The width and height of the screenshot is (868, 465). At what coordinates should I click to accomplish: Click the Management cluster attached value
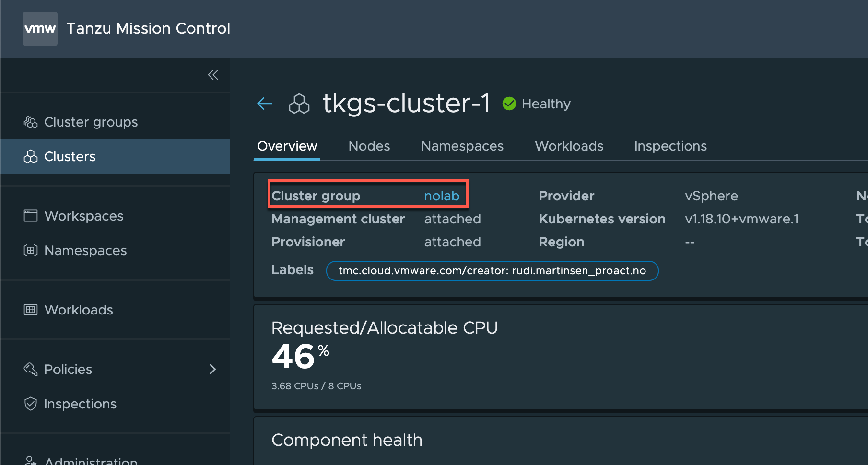[452, 219]
